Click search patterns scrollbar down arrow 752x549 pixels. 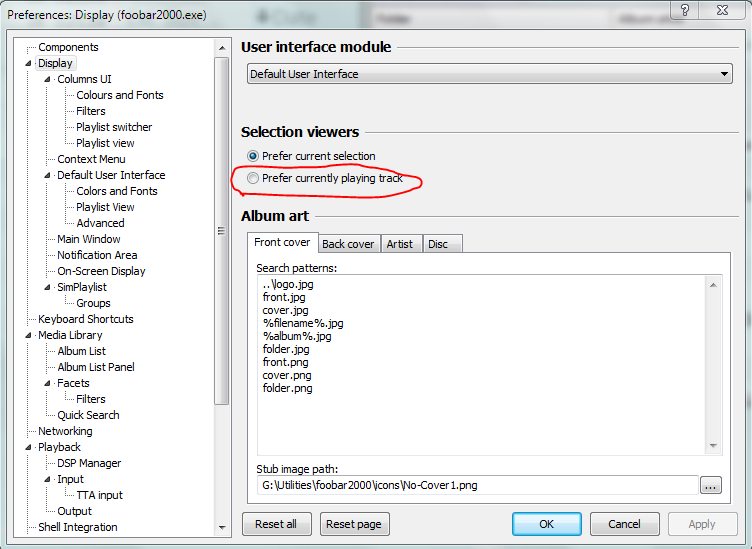pyautogui.click(x=713, y=446)
